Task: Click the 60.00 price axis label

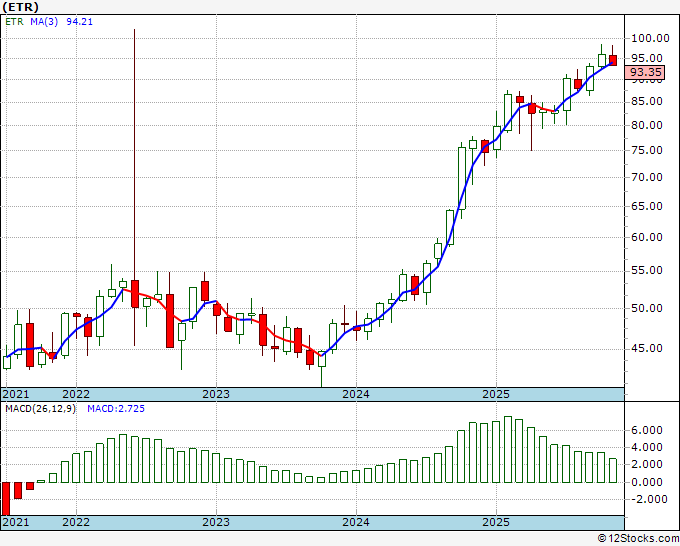Action: tap(647, 237)
